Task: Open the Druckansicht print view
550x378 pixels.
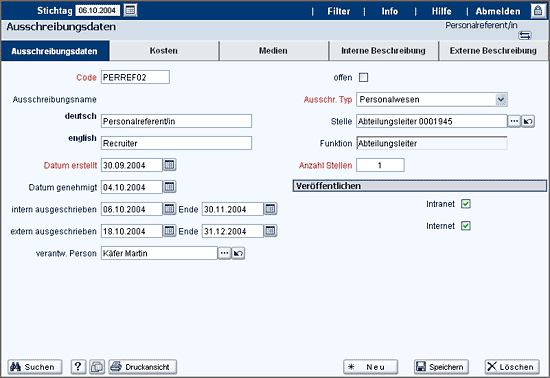Action: pyautogui.click(x=142, y=367)
